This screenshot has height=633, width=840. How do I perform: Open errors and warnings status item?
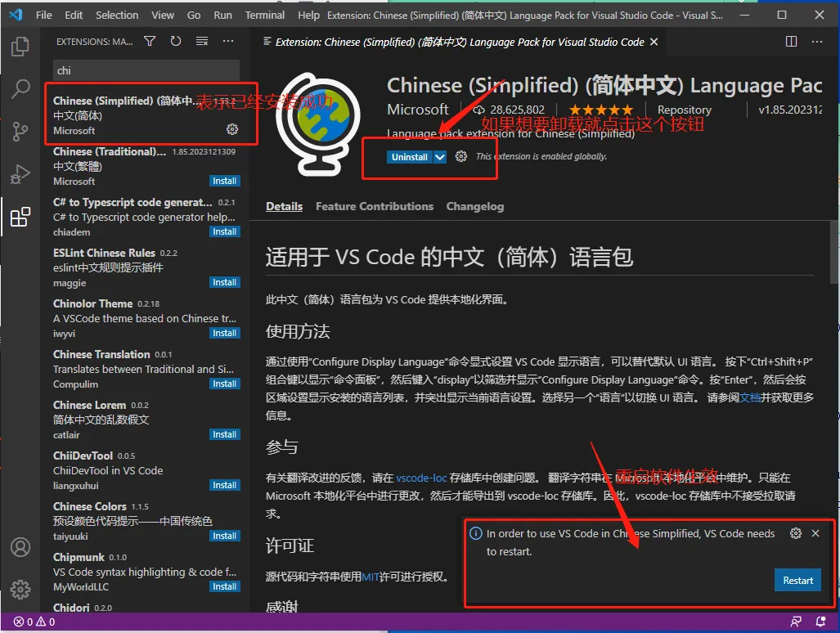click(x=34, y=622)
